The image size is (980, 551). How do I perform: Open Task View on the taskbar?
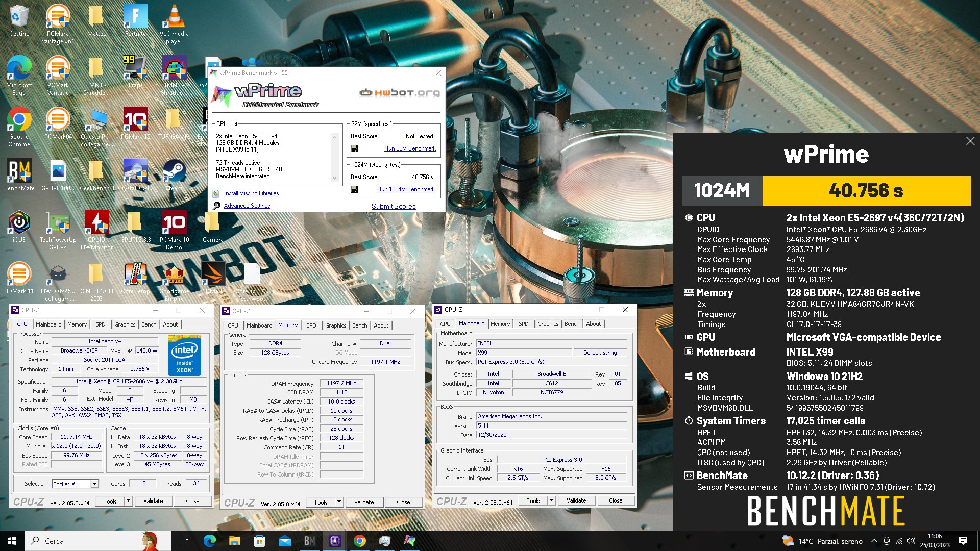click(x=184, y=541)
